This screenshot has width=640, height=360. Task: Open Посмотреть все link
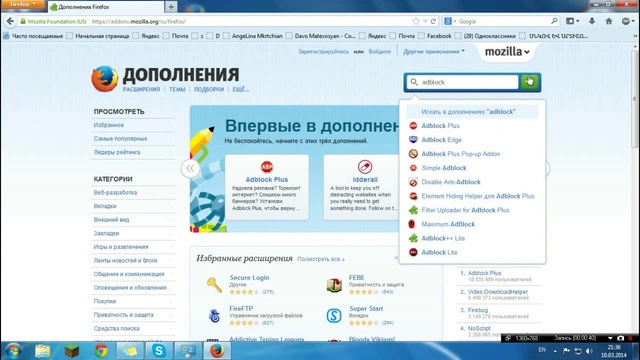point(321,259)
